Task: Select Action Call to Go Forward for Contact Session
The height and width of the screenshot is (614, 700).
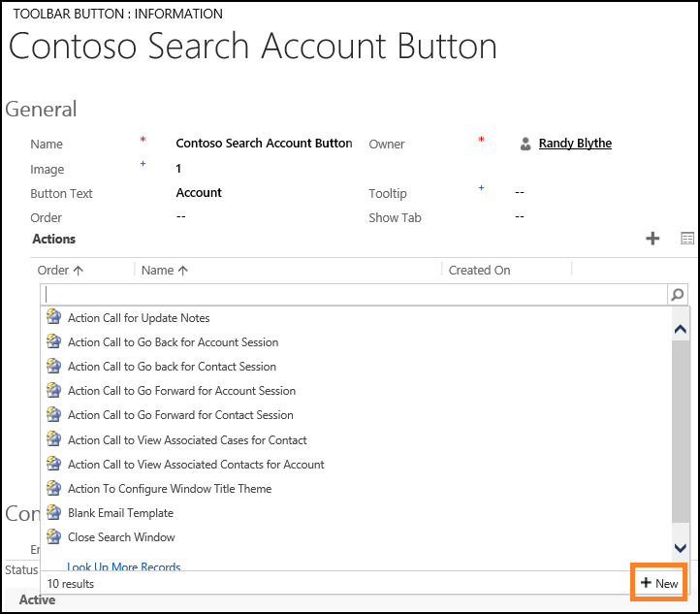Action: pyautogui.click(x=180, y=415)
